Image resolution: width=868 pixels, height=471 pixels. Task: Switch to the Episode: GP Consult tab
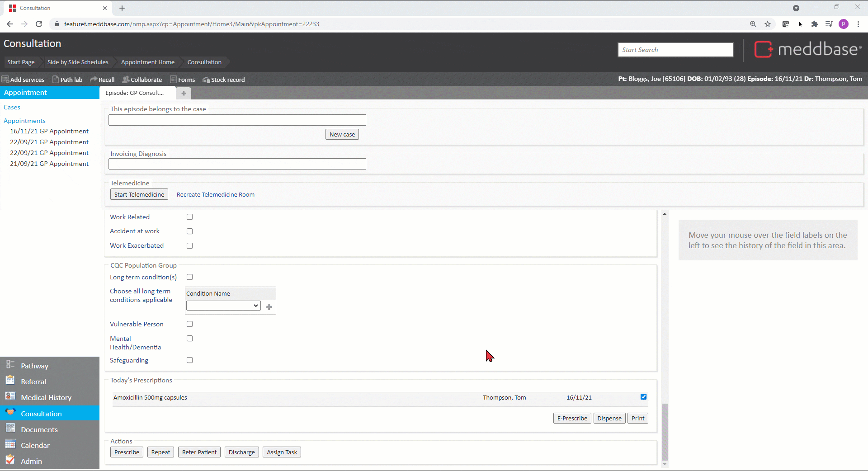[x=135, y=93]
